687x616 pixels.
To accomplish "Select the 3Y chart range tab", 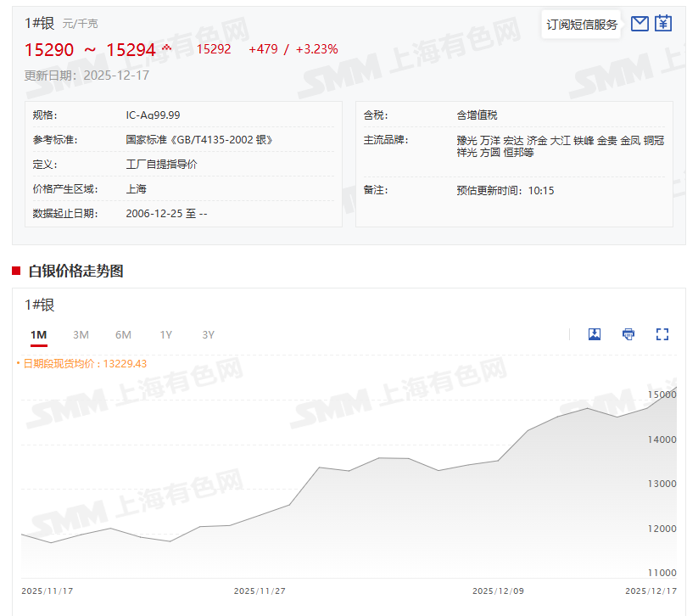I will pos(208,335).
